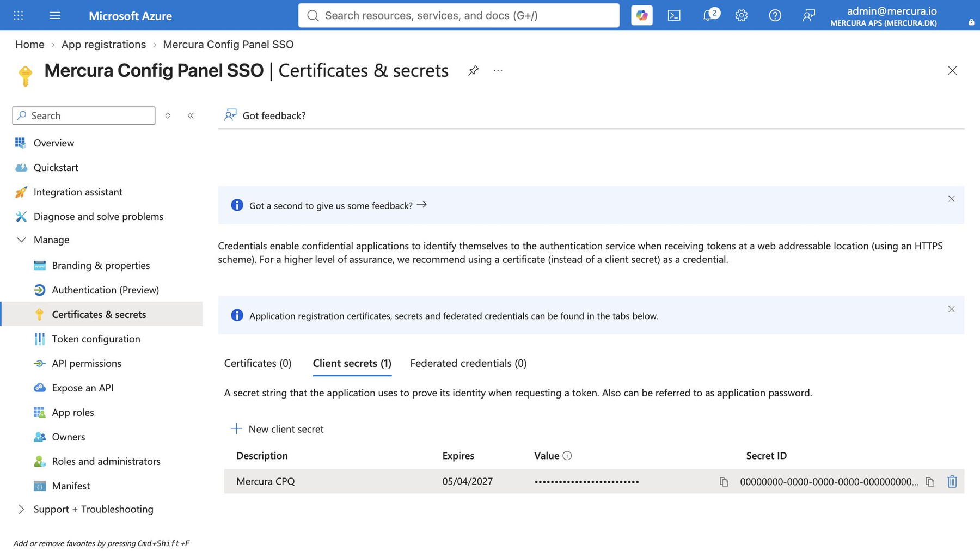
Task: Collapse the Manage section in sidebar
Action: pos(21,240)
